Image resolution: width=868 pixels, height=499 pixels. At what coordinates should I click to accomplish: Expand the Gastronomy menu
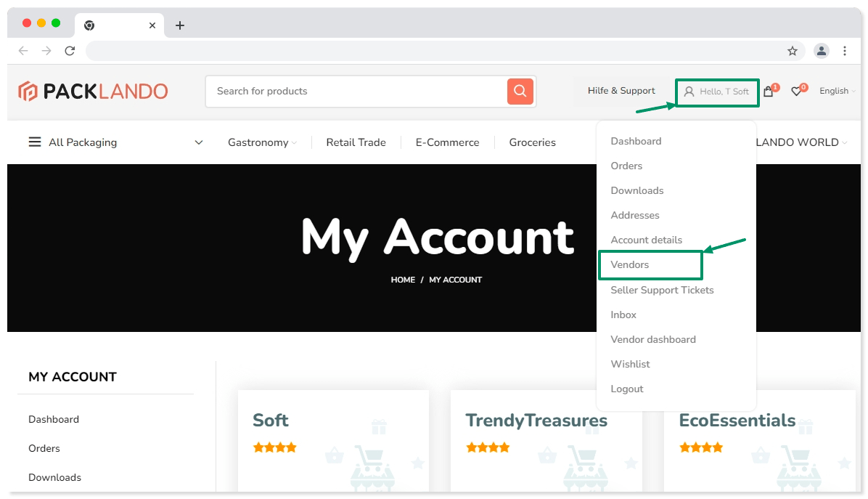pyautogui.click(x=261, y=142)
